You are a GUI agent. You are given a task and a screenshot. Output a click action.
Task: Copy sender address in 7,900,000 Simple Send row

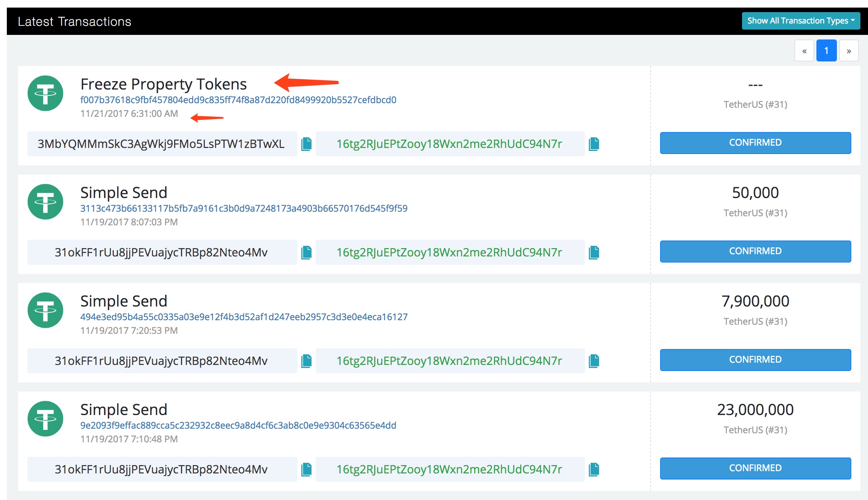[306, 361]
